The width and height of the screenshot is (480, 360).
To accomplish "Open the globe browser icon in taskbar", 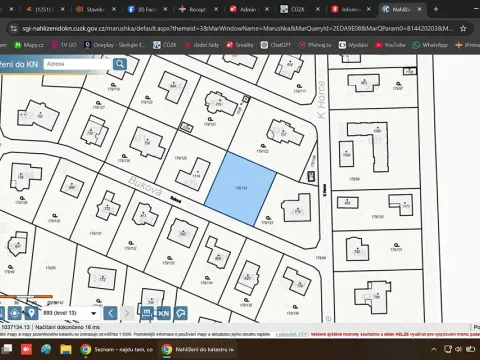I will (46, 349).
